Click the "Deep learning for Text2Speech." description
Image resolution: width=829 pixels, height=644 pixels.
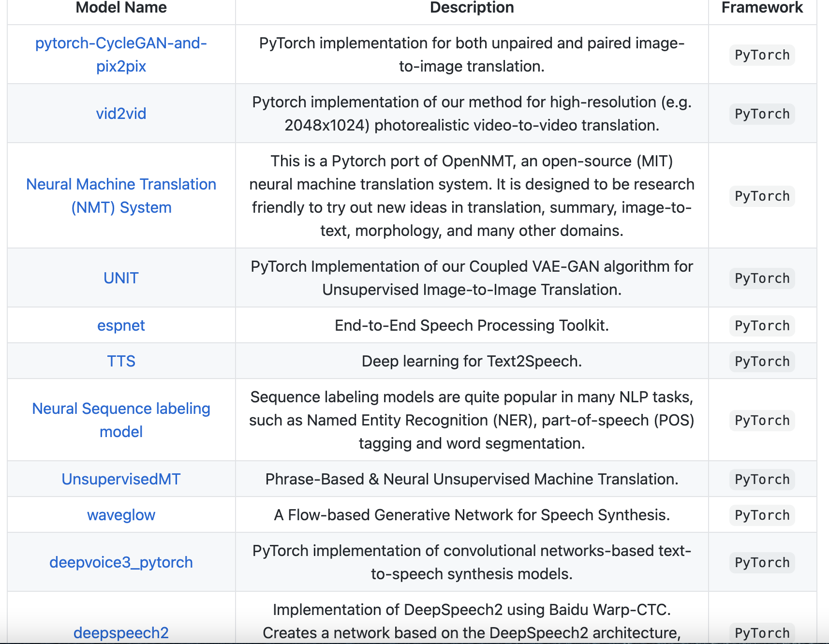[x=472, y=361]
